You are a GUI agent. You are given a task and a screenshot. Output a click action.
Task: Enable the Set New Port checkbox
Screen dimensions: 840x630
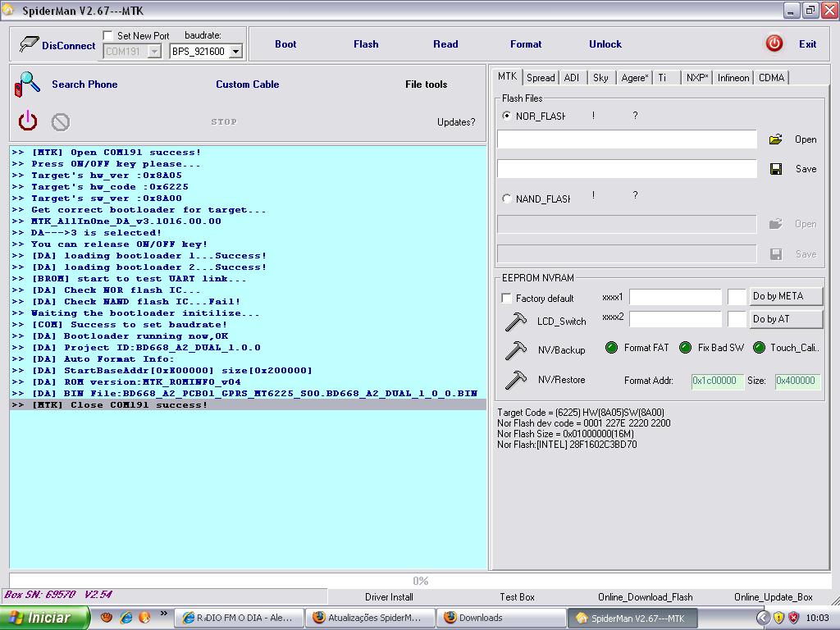coord(107,35)
